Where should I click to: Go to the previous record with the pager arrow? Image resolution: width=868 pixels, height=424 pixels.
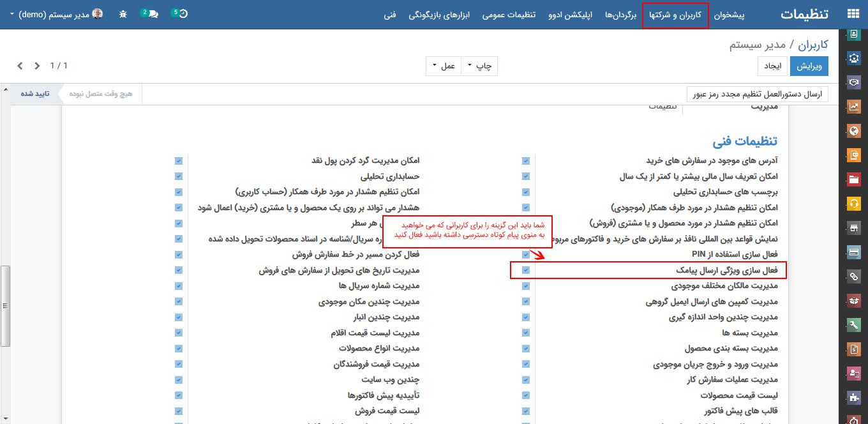[37, 66]
